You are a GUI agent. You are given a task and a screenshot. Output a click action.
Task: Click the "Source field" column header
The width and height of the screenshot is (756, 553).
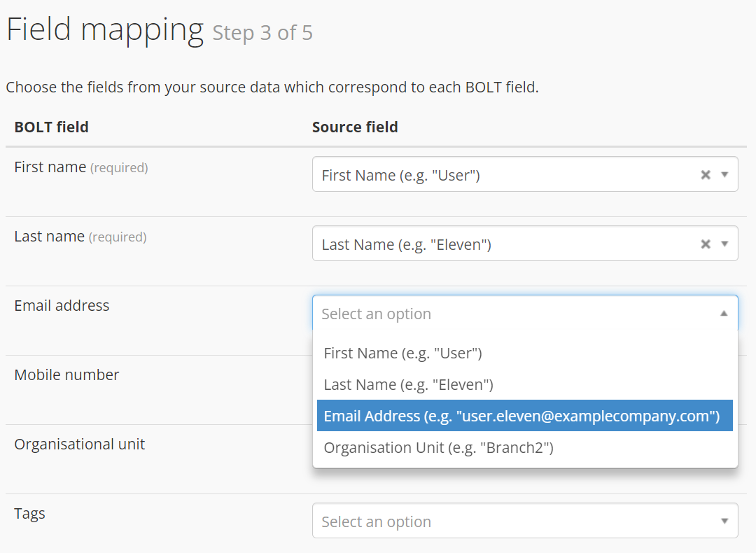click(355, 127)
